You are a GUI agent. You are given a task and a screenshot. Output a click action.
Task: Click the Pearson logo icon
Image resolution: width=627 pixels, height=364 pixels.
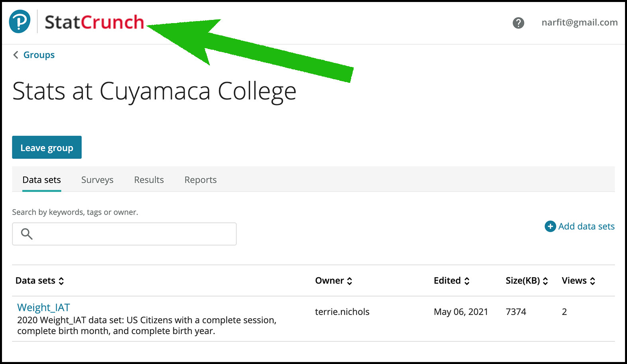click(x=20, y=22)
